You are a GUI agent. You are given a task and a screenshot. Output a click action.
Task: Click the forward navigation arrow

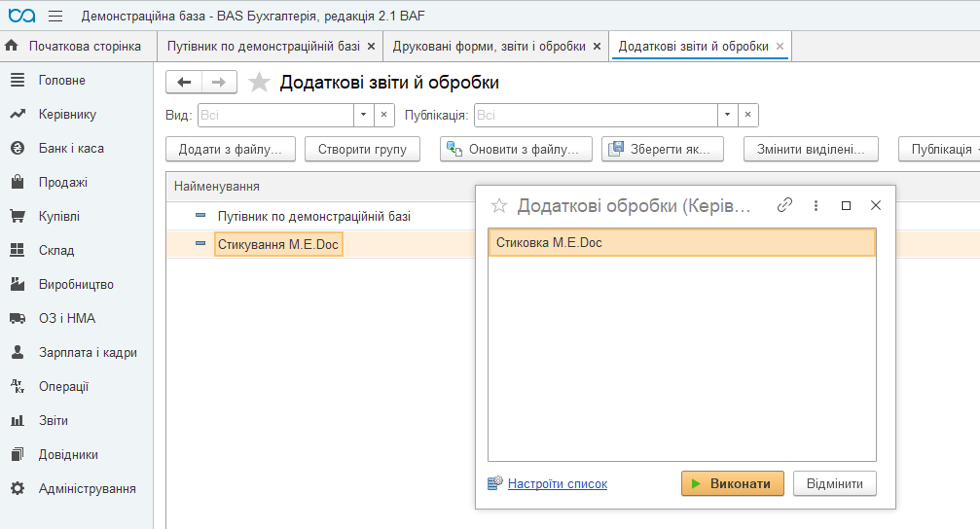click(219, 83)
